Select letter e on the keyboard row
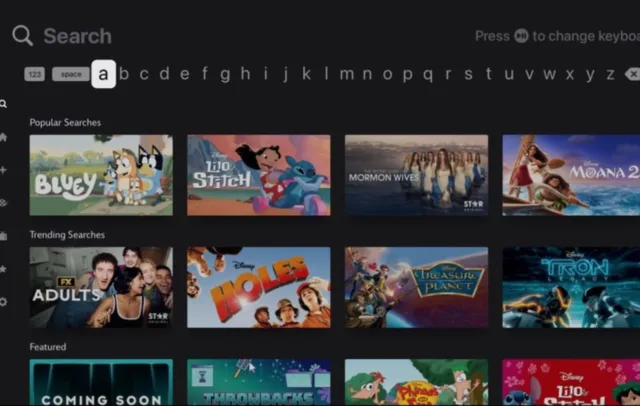 [x=184, y=75]
